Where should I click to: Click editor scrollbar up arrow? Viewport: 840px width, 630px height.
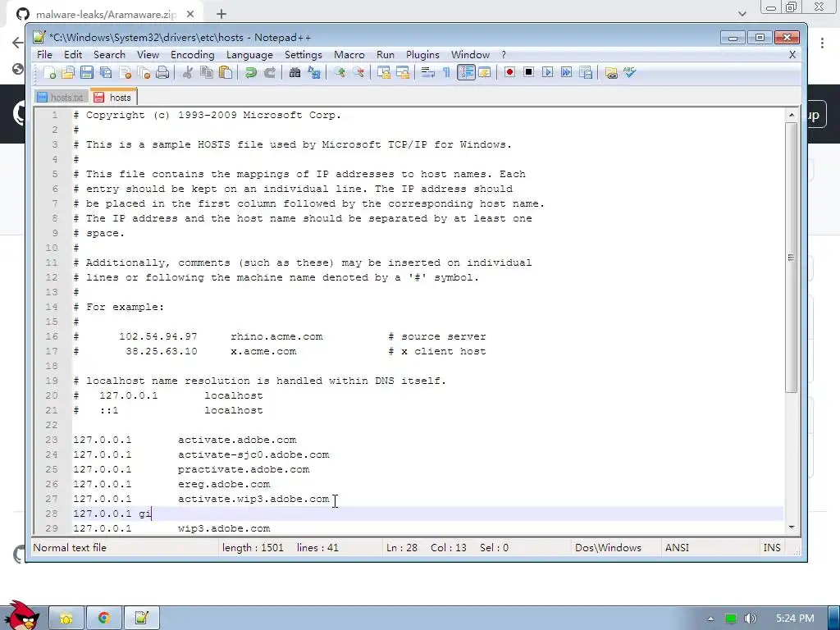792,115
